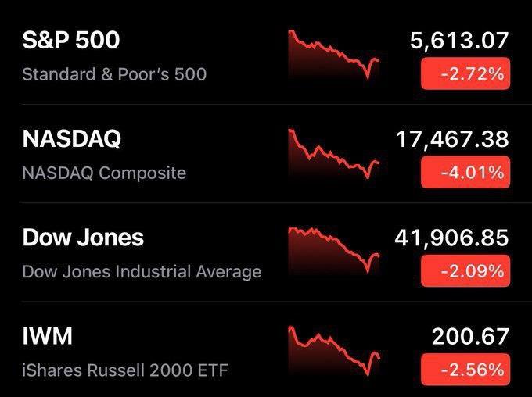This screenshot has height=397, width=532.
Task: Click the 5,613.07 price value
Action: [x=459, y=41]
